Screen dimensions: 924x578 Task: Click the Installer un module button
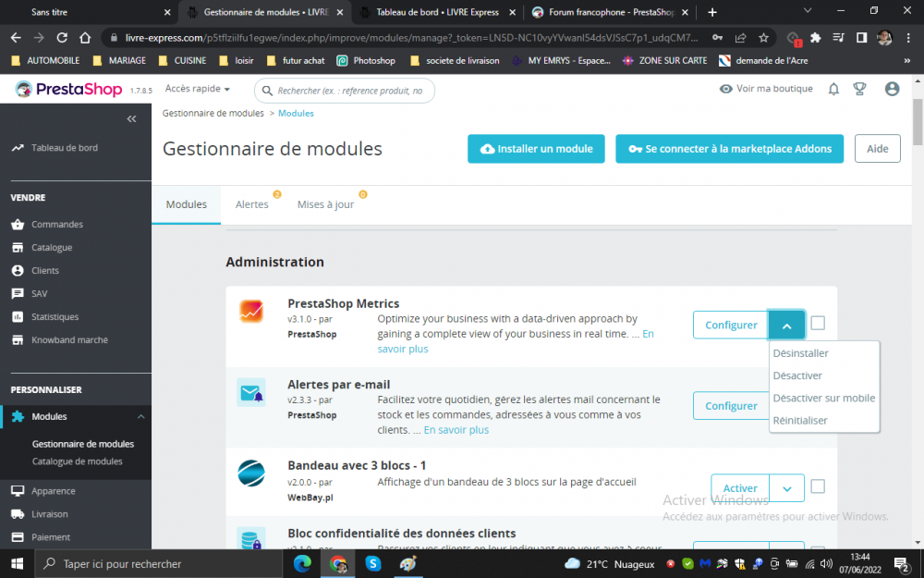(536, 148)
